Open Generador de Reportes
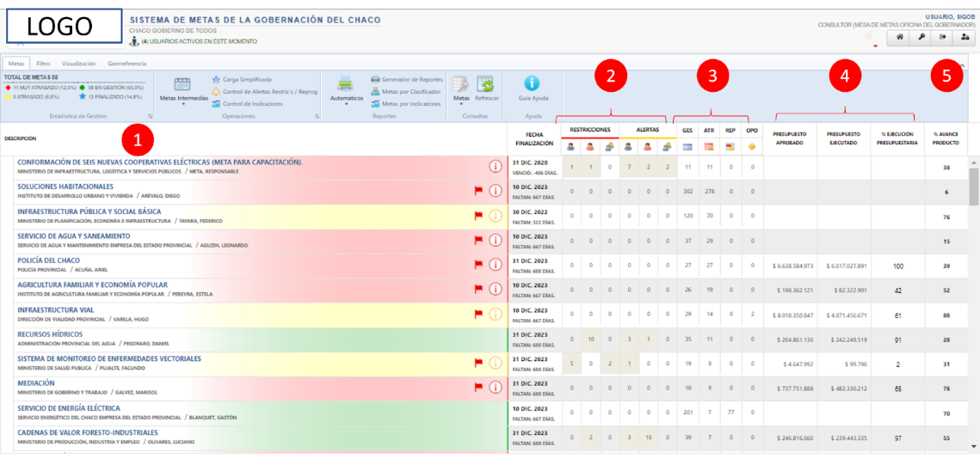The height and width of the screenshot is (465, 980). coord(407,80)
